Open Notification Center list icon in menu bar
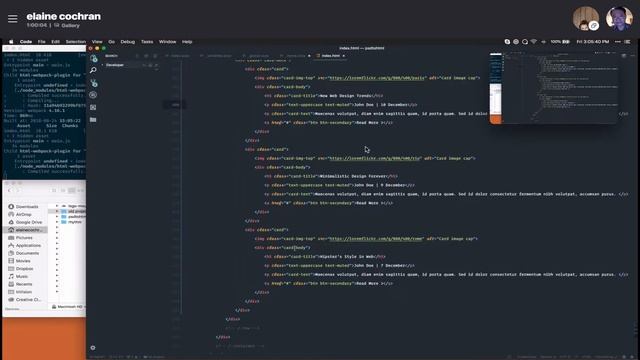Image resolution: width=640 pixels, height=360 pixels. click(x=627, y=42)
